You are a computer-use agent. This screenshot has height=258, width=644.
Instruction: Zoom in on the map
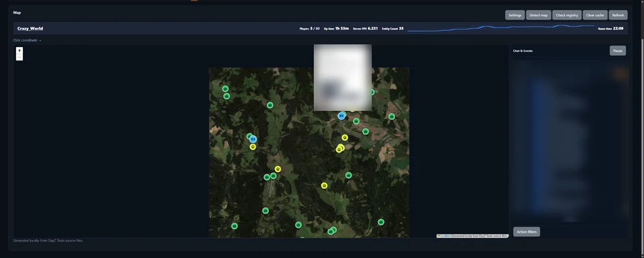pyautogui.click(x=19, y=50)
